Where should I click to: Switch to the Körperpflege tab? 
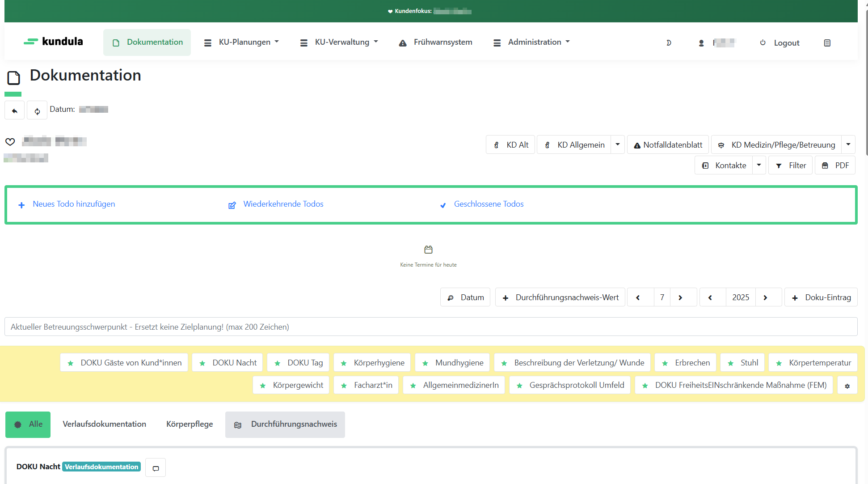(190, 424)
